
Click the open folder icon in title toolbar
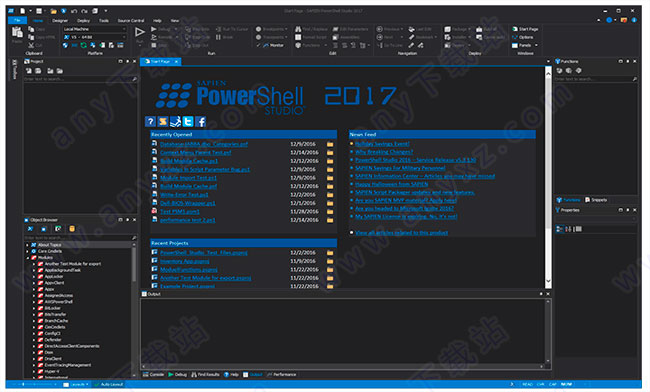(x=53, y=11)
